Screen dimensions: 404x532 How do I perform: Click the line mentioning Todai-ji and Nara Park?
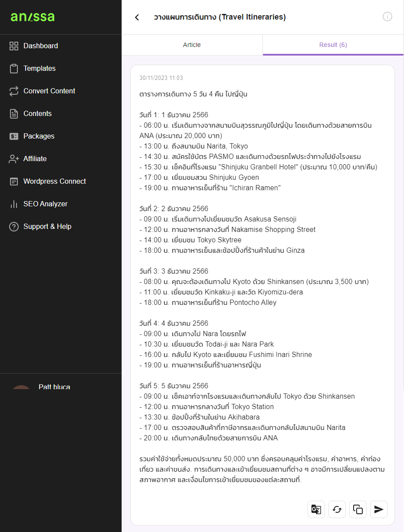207,344
